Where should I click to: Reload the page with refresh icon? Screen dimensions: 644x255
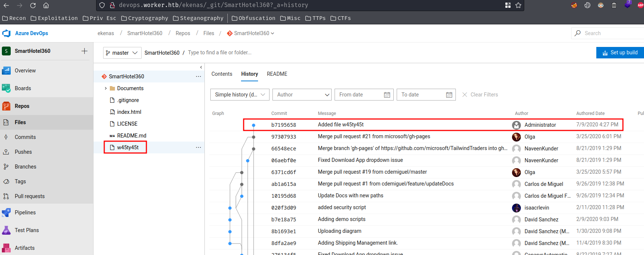tap(33, 5)
